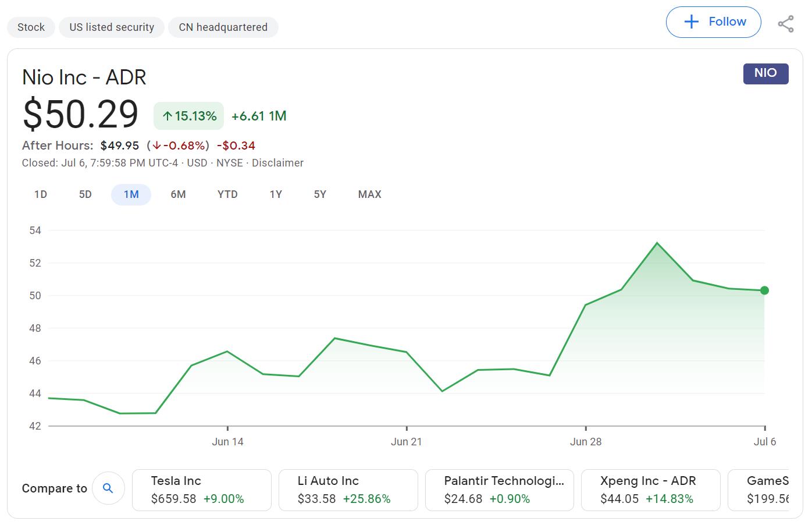
Task: Select the Li Auto Inc comparison card
Action: 348,490
